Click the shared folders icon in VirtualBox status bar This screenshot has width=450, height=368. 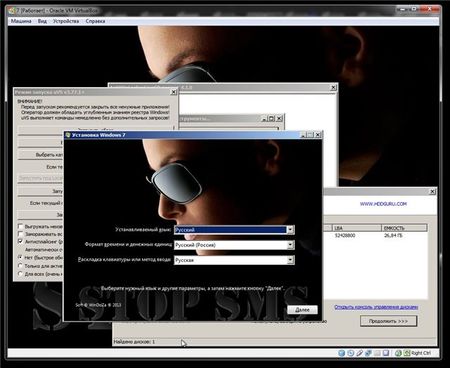tap(377, 353)
